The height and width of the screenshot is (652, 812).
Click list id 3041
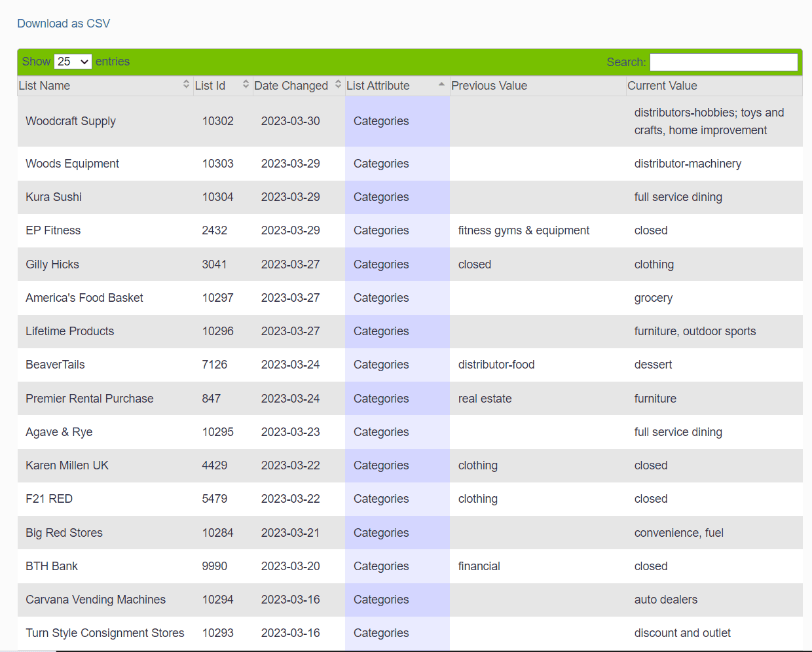coord(214,264)
